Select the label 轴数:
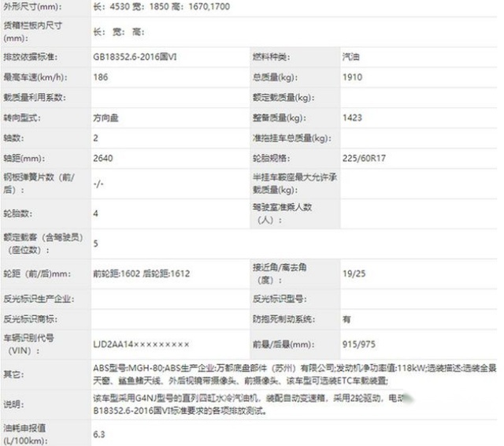504x446 pixels. coord(13,138)
